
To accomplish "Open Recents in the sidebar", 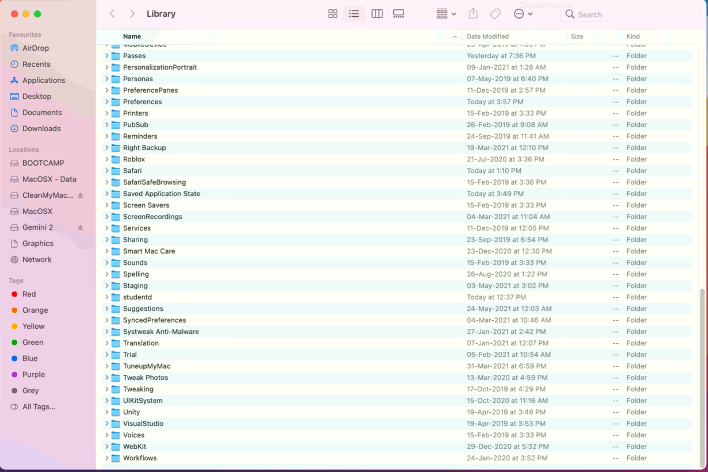I will point(36,64).
